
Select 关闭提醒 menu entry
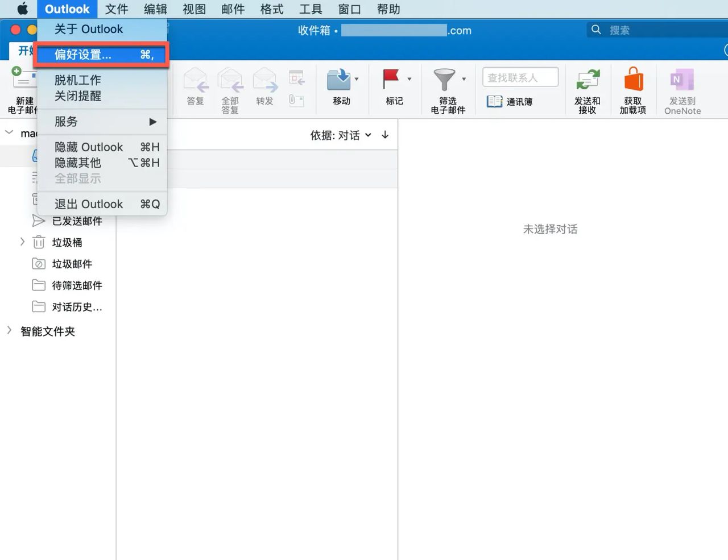click(102, 96)
